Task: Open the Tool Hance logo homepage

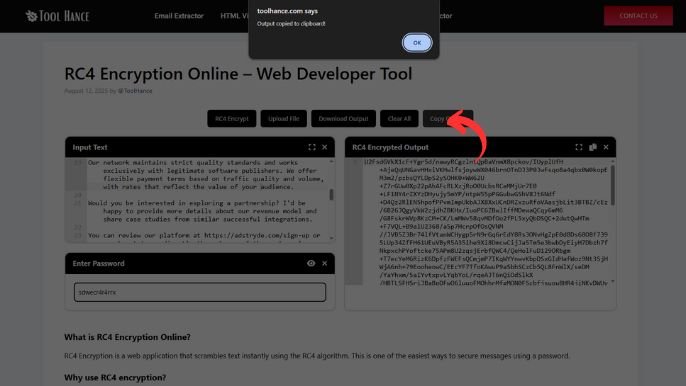Action: click(x=57, y=16)
